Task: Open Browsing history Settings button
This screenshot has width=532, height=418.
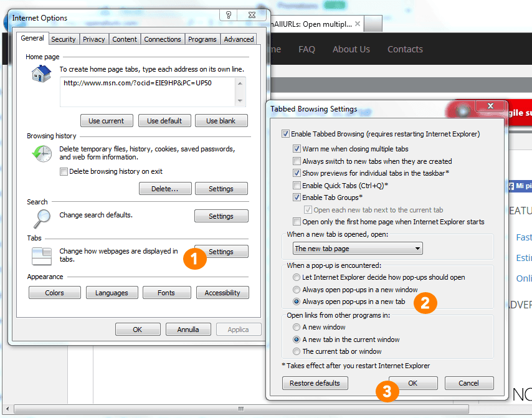Action: [221, 189]
